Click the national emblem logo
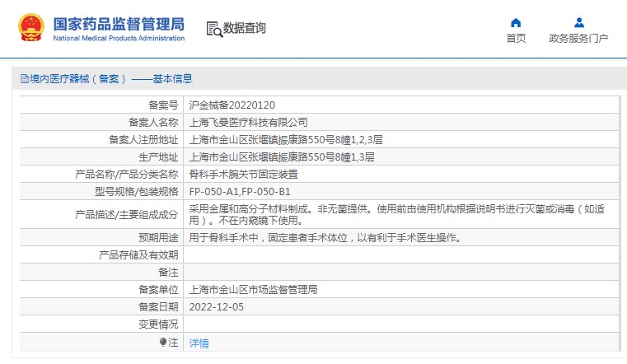This screenshot has height=364, width=627. pyautogui.click(x=31, y=27)
